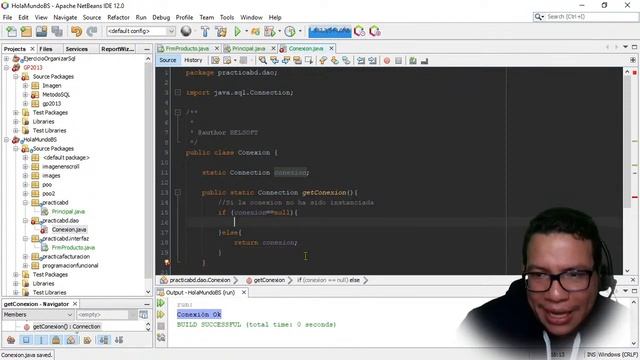Click the New File toolbar icon

tap(11, 31)
